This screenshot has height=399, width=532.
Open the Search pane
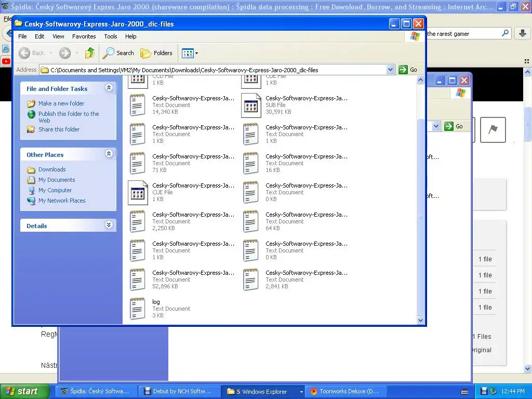[118, 53]
